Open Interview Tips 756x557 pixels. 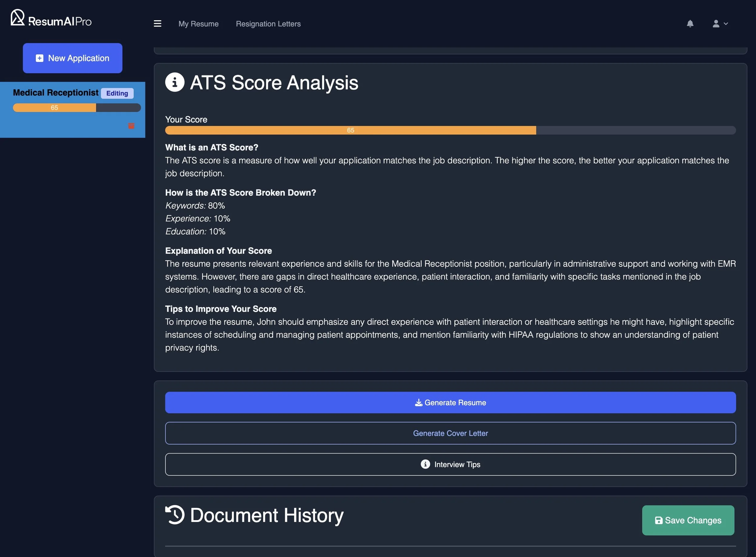point(450,464)
